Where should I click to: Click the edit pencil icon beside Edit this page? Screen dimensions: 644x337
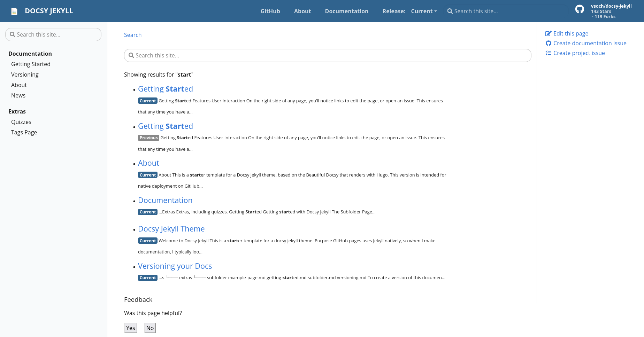[x=549, y=33]
